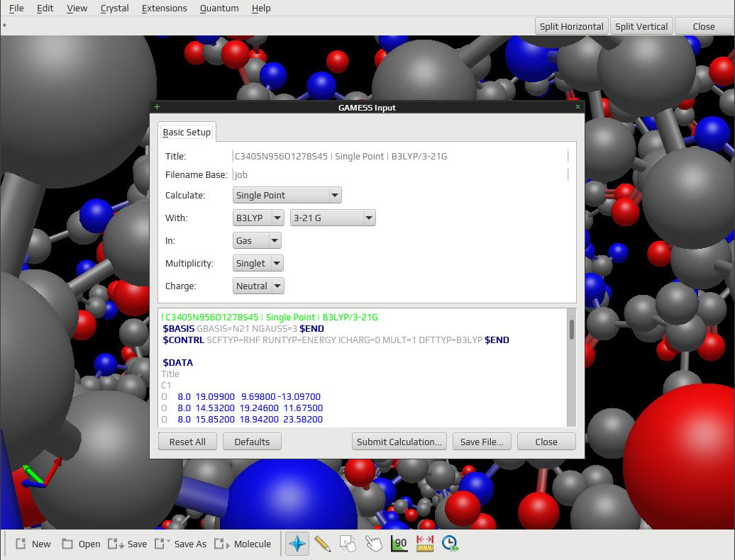
Task: Close the GAMESS Input dialog via Close button
Action: point(546,442)
